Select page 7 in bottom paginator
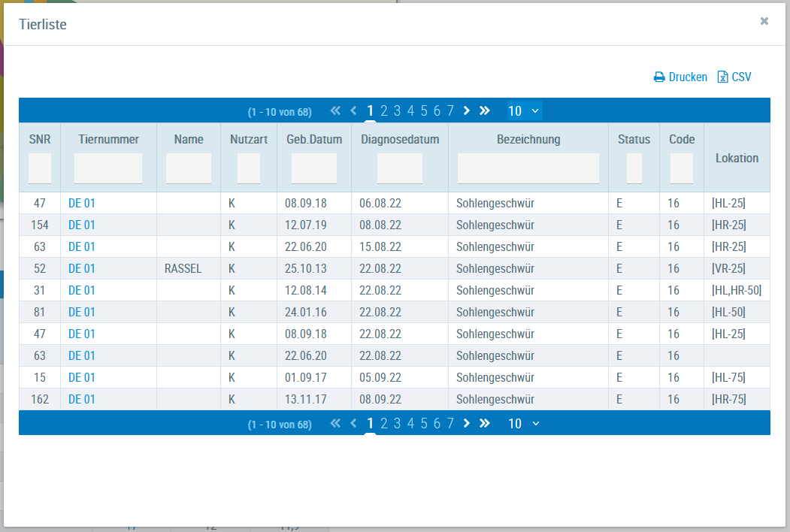 [x=450, y=424]
